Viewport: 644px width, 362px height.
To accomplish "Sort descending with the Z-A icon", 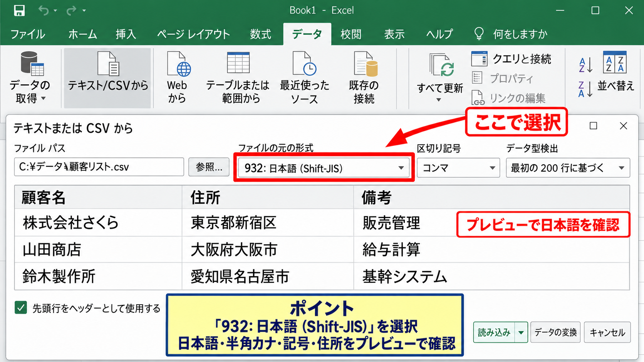I will click(x=585, y=89).
